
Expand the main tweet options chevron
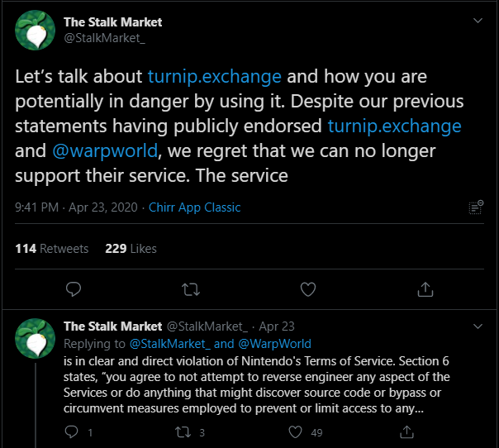478,20
